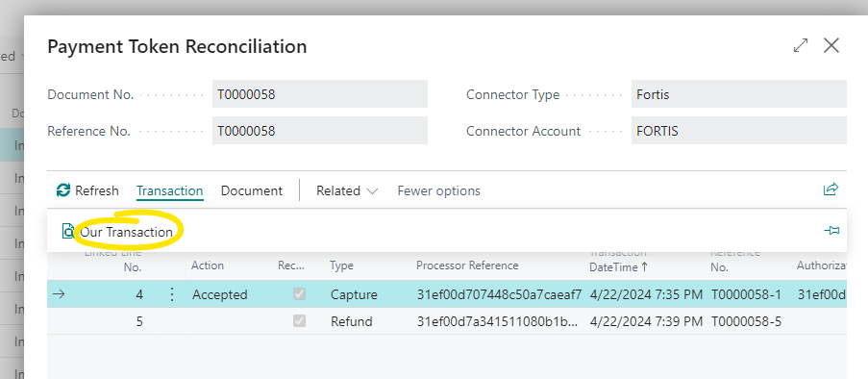The height and width of the screenshot is (379, 868).
Task: Open row options for line 4
Action: 172,294
